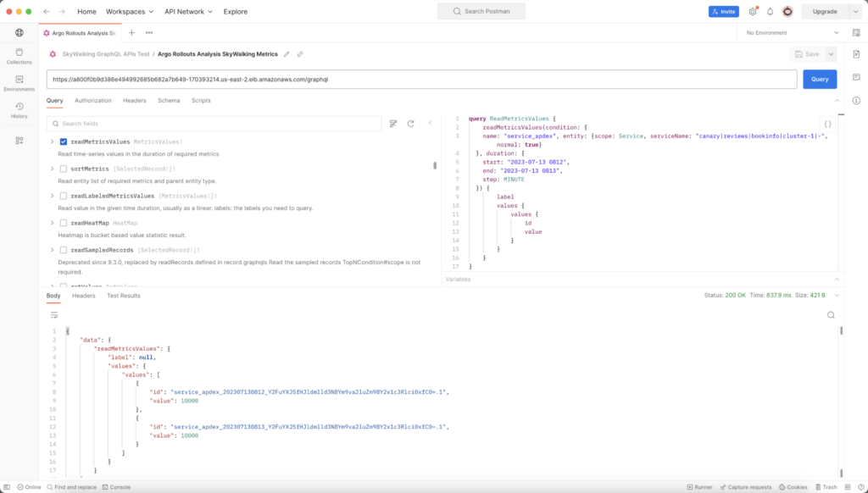Uncheck the readMetricsValues checkbox
The height and width of the screenshot is (493, 868).
click(x=64, y=141)
